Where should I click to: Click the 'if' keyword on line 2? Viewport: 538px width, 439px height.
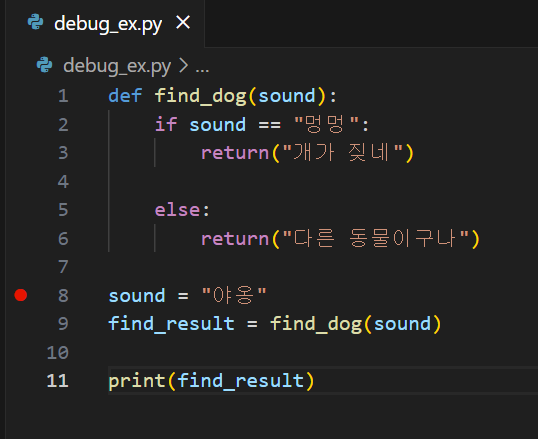(x=166, y=124)
